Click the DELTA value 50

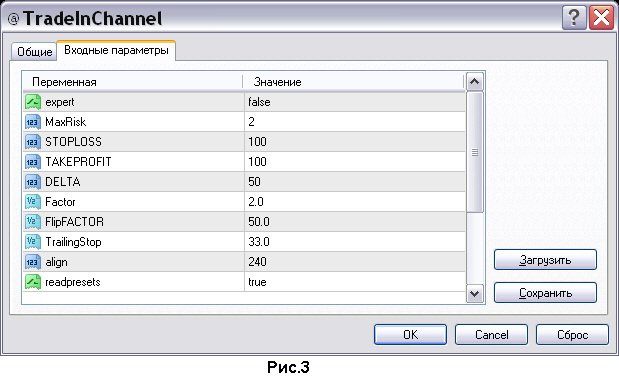click(x=254, y=182)
